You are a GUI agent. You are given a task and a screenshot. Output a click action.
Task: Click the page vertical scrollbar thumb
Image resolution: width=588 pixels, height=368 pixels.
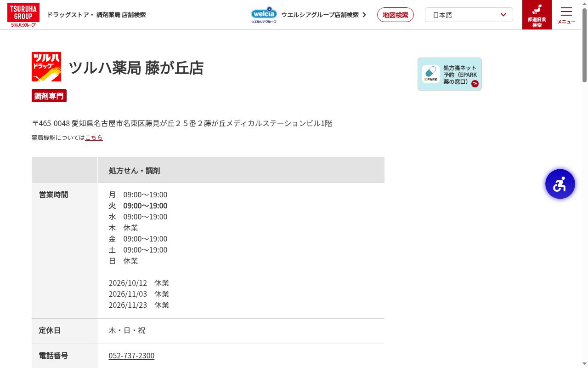[x=584, y=45]
